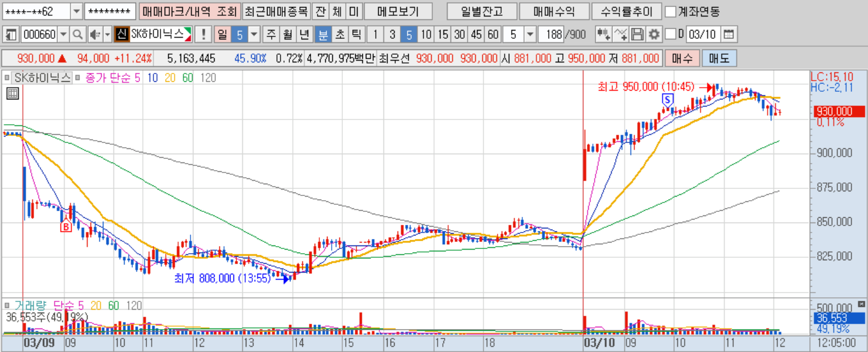Open the minute interval 5 dropdown

[530, 35]
